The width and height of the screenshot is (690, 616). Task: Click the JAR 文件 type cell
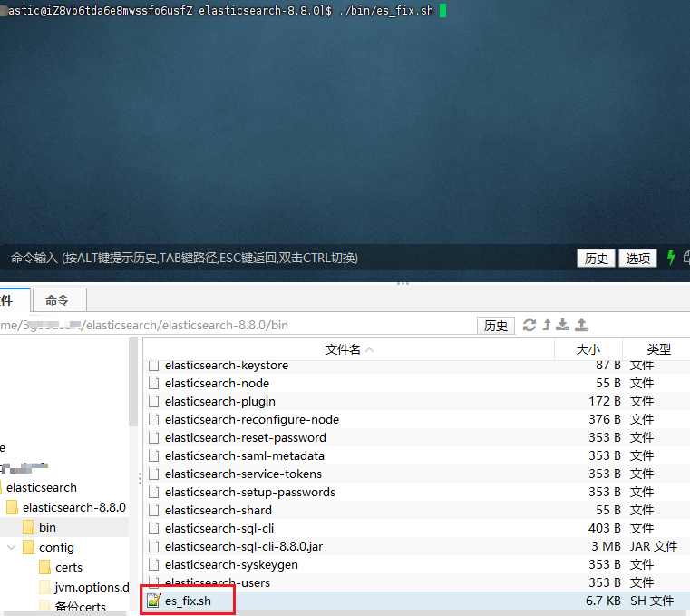pos(654,546)
